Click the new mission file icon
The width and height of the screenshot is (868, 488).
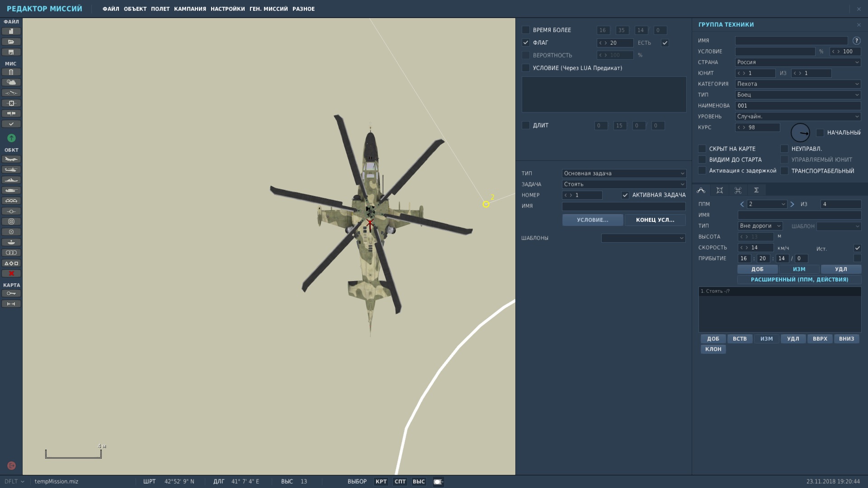tap(11, 31)
